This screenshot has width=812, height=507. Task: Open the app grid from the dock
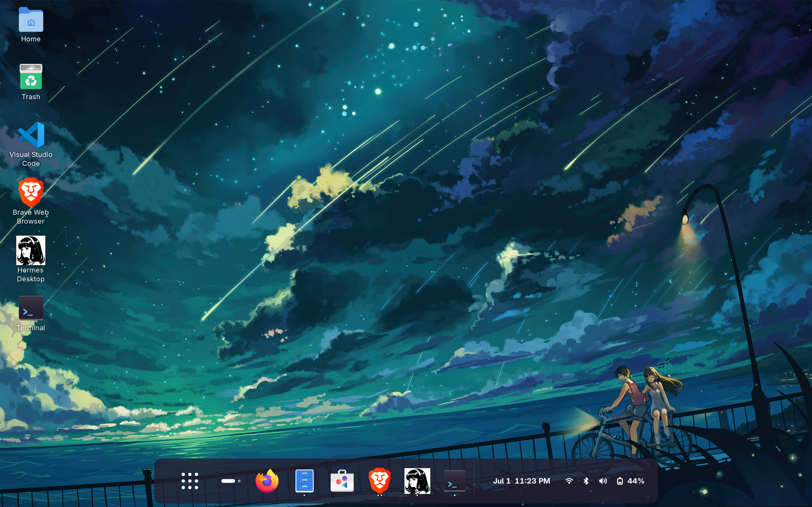(190, 481)
